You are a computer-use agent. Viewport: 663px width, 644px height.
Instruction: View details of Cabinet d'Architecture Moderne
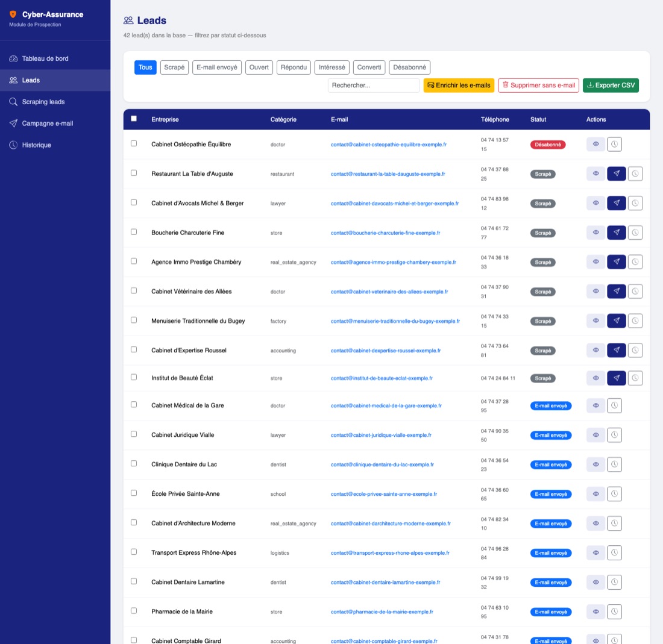[x=595, y=523]
